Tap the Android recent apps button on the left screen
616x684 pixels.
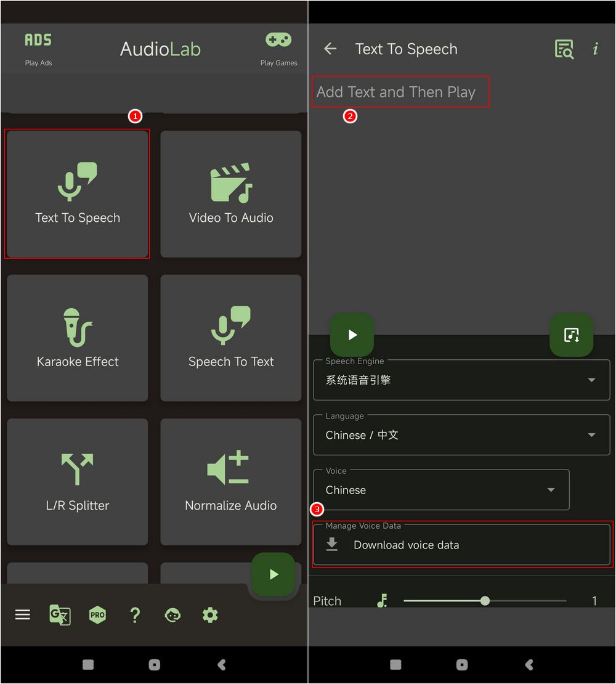click(88, 664)
